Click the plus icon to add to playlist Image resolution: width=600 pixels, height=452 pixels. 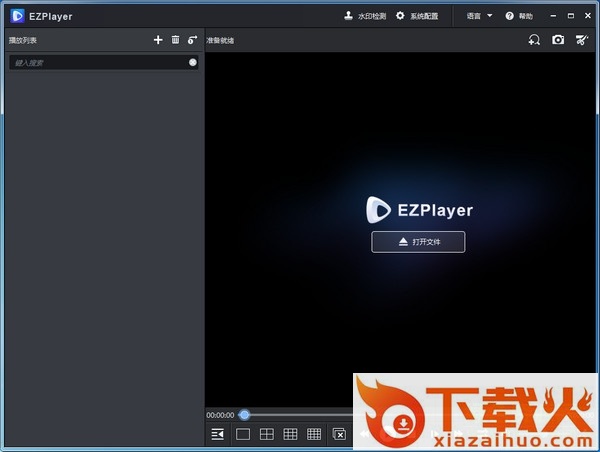pos(158,40)
